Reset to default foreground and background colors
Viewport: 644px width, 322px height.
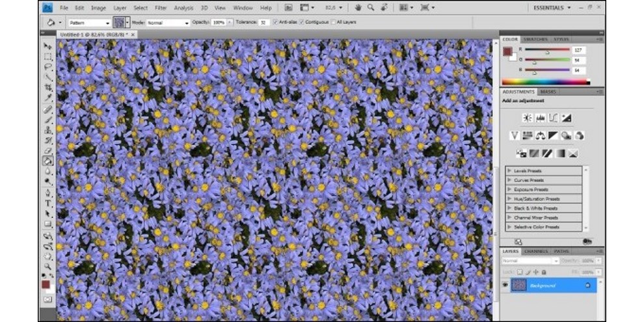click(x=44, y=276)
